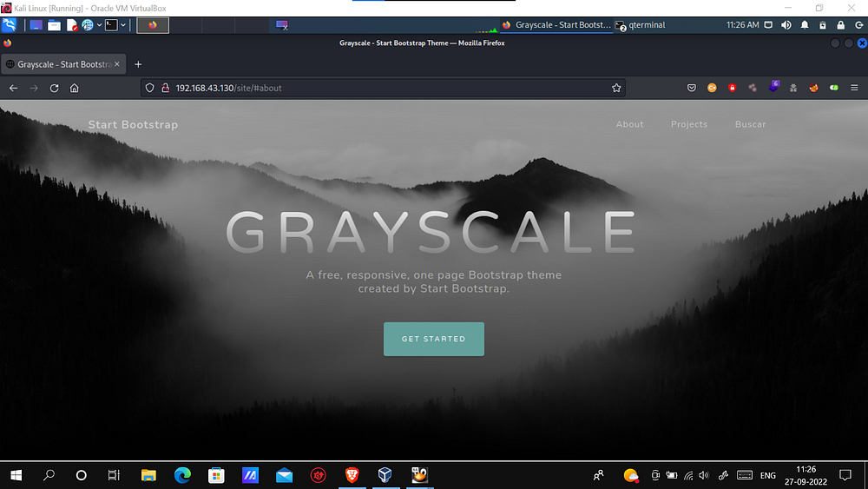Screen dimensions: 868x489
Task: Reload the page in Firefox
Action: coord(54,88)
